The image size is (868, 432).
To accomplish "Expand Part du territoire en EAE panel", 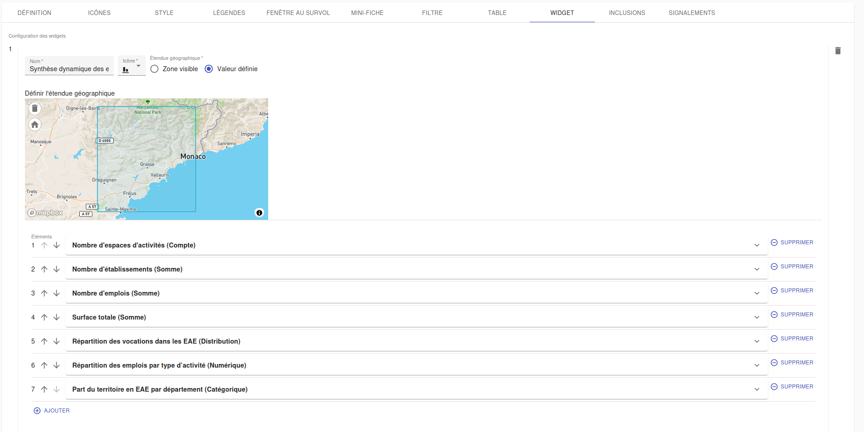I will pyautogui.click(x=417, y=389).
